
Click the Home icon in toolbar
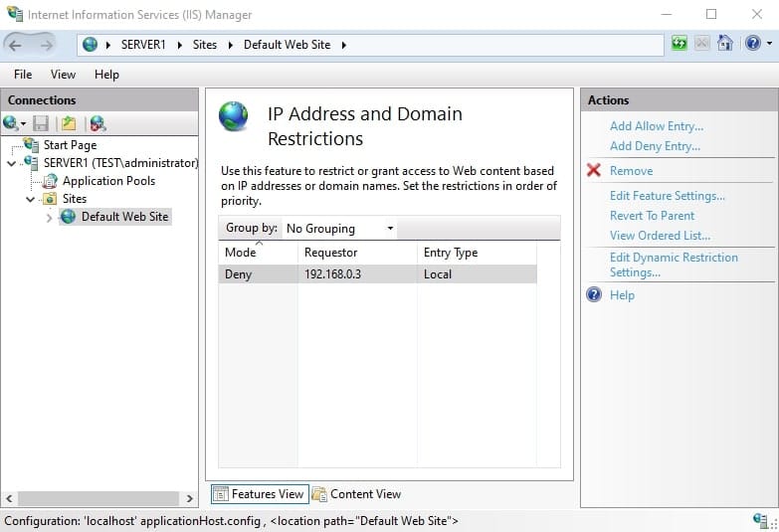tap(725, 43)
